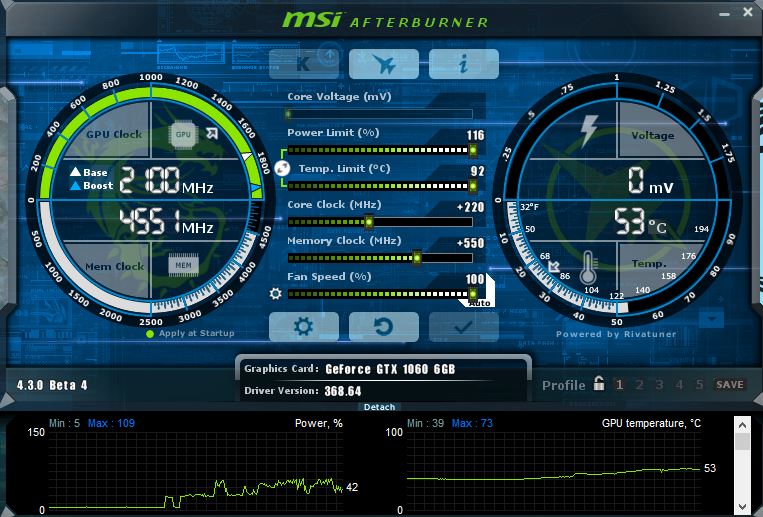763x517 pixels.
Task: Click the profile lock icon
Action: (x=599, y=384)
